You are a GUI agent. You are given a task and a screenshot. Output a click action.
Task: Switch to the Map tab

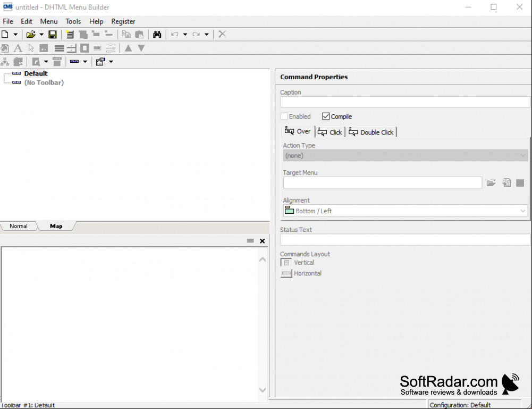[56, 226]
